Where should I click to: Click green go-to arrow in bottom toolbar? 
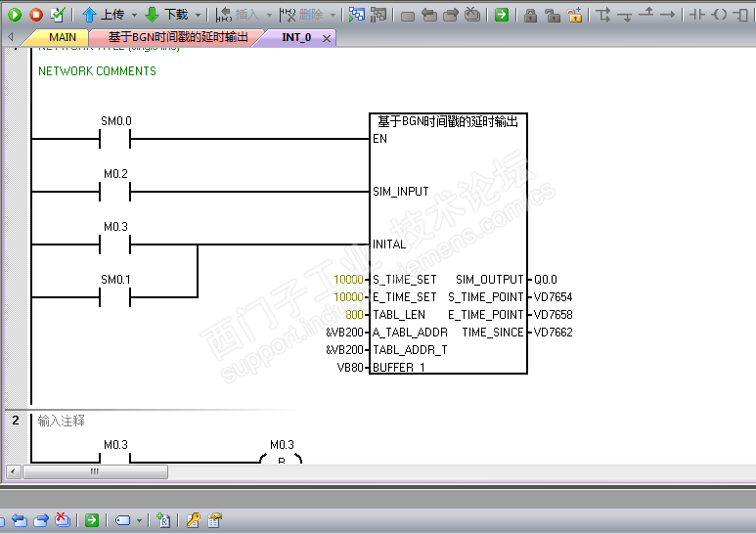[92, 520]
